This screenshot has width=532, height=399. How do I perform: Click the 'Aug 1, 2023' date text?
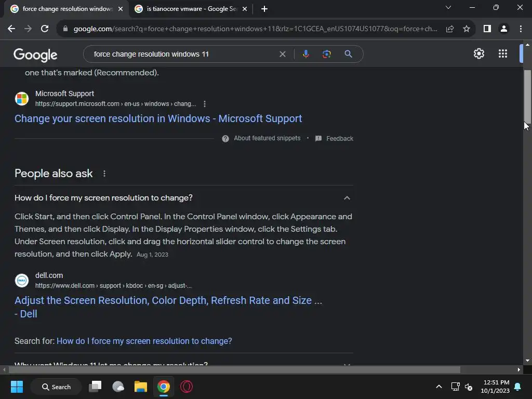point(152,255)
